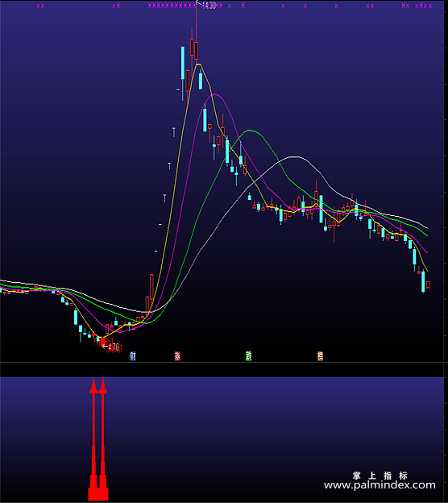
Task: Open the www.palmindex.com watermark link
Action: pyautogui.click(x=380, y=485)
